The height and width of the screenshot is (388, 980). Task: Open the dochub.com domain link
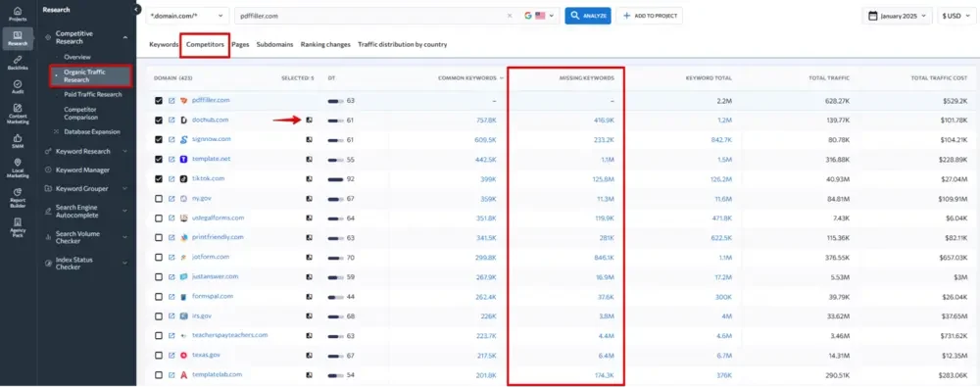[210, 120]
